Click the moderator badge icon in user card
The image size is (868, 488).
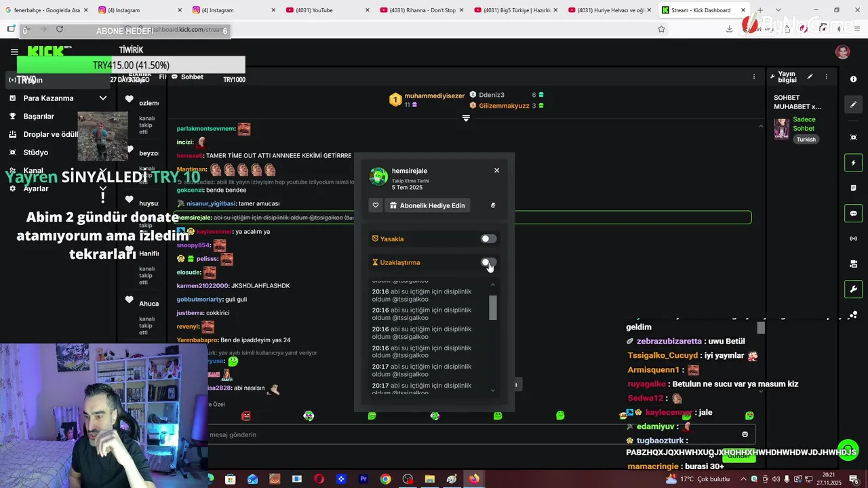click(x=493, y=205)
